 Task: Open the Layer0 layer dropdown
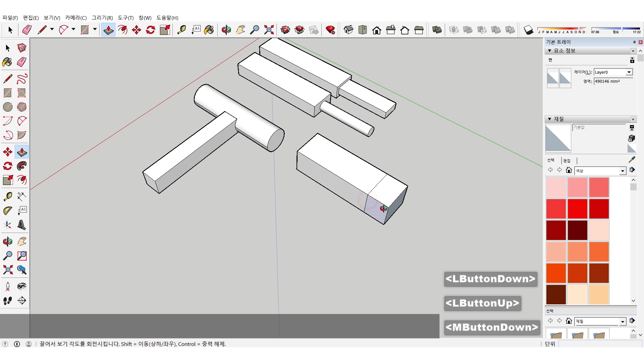click(x=629, y=72)
